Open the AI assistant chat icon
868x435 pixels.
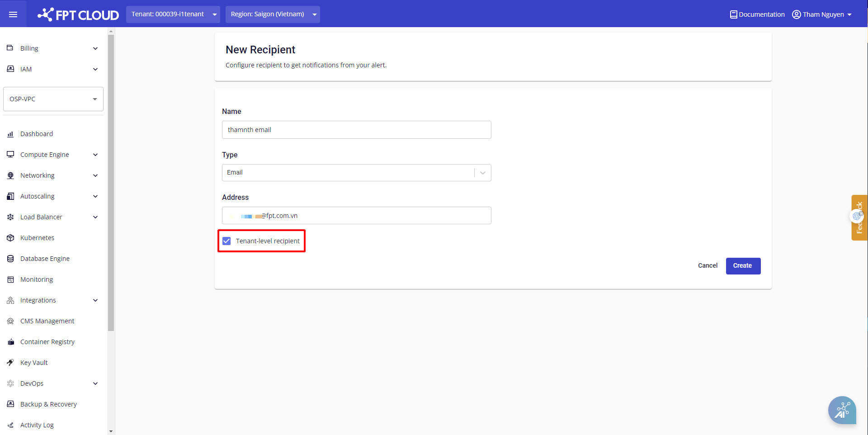click(842, 411)
